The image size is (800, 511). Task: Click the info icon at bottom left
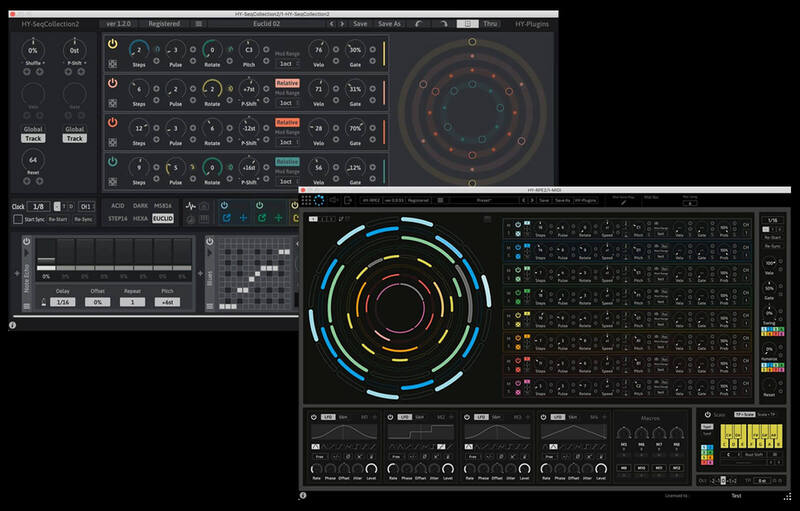point(12,324)
